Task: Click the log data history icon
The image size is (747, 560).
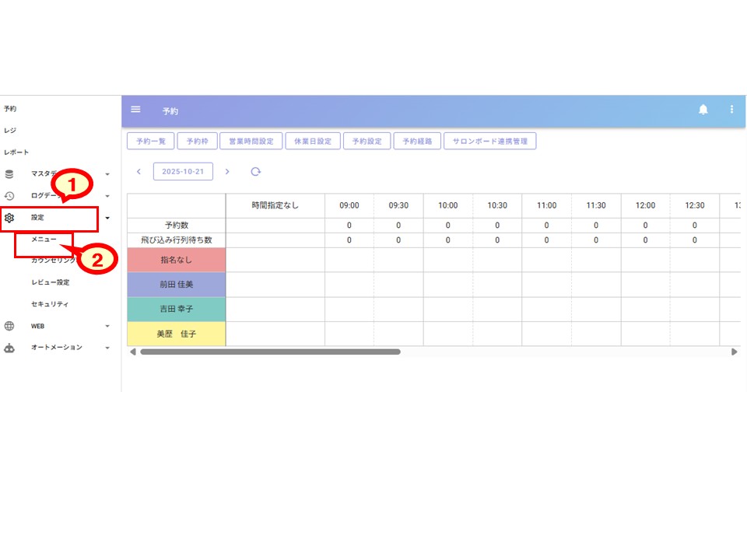Action: click(x=9, y=196)
